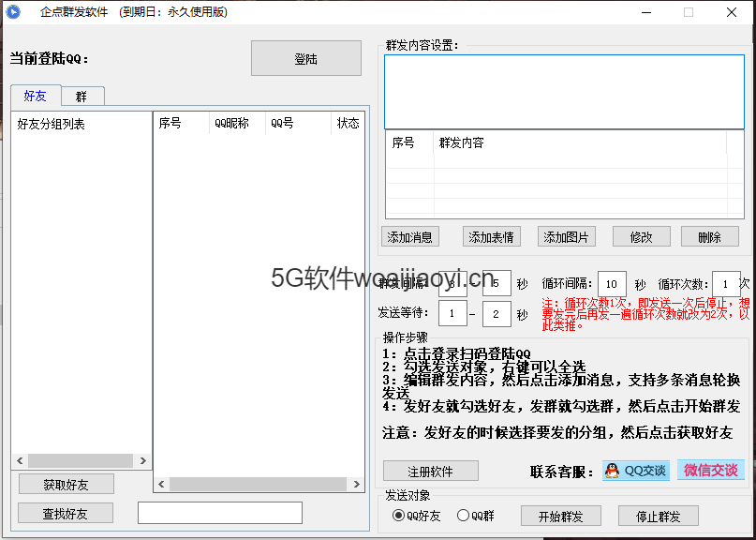Click the 查找好友 button
The width and height of the screenshot is (756, 540).
[66, 513]
